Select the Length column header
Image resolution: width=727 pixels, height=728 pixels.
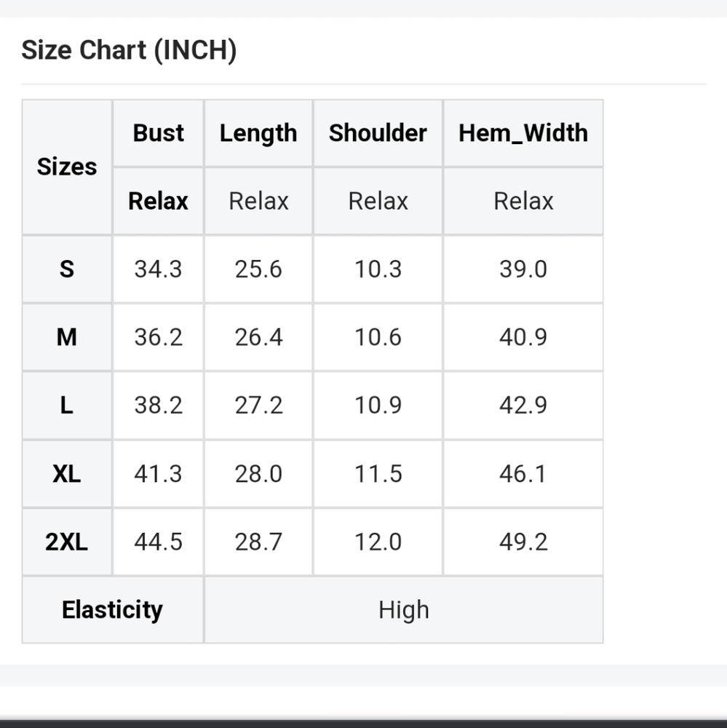click(258, 133)
